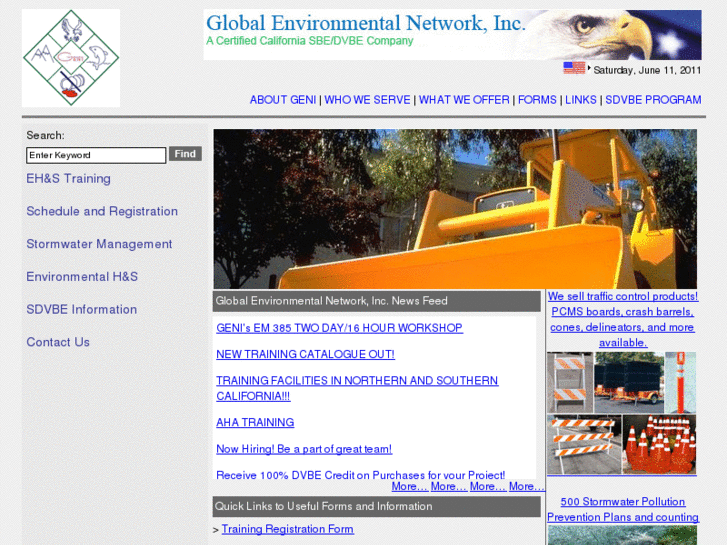
Task: Click the last More… link
Action: [x=527, y=487]
